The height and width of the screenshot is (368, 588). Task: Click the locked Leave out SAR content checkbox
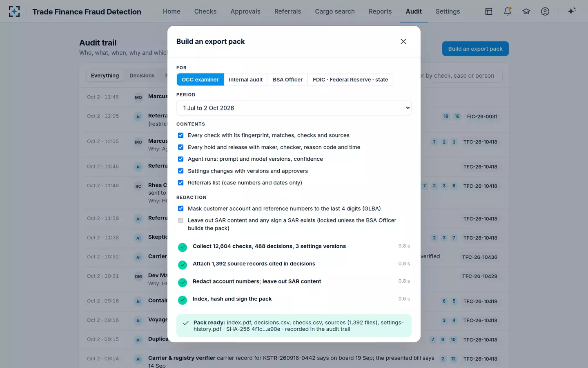point(180,220)
